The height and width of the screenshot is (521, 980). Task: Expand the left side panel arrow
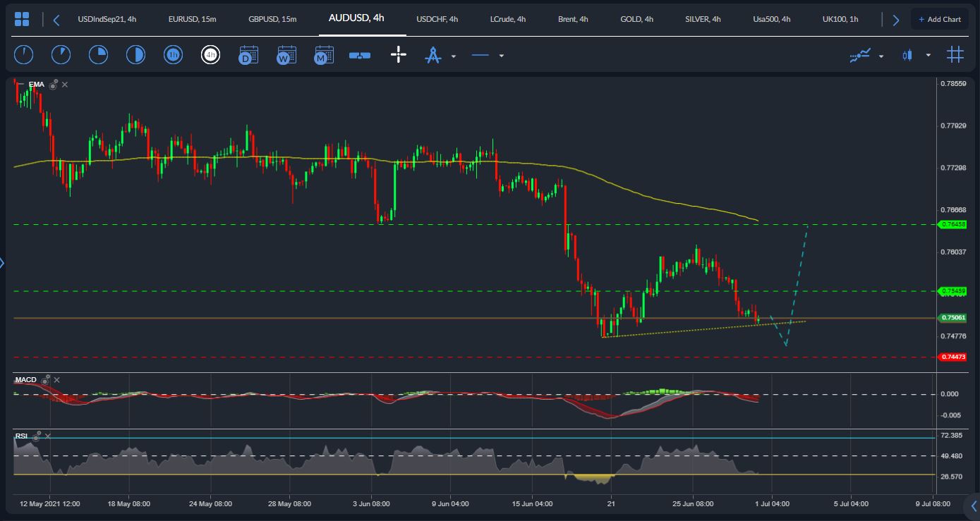click(3, 263)
